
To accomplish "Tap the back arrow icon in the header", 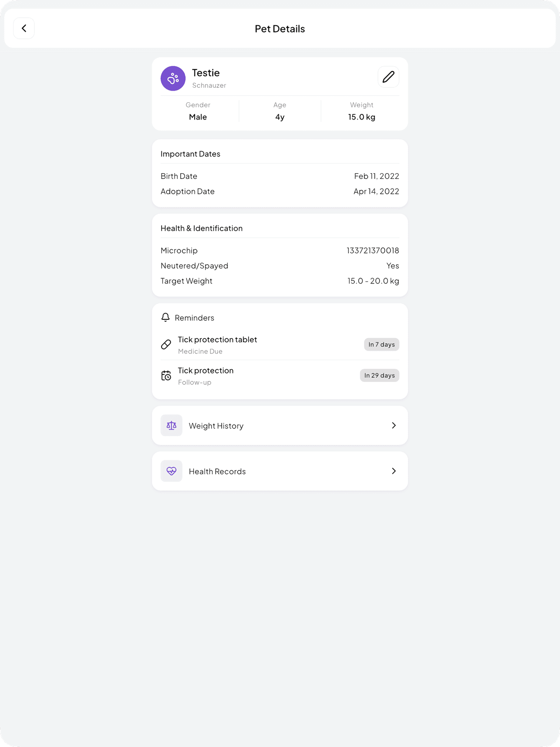I will coord(24,28).
